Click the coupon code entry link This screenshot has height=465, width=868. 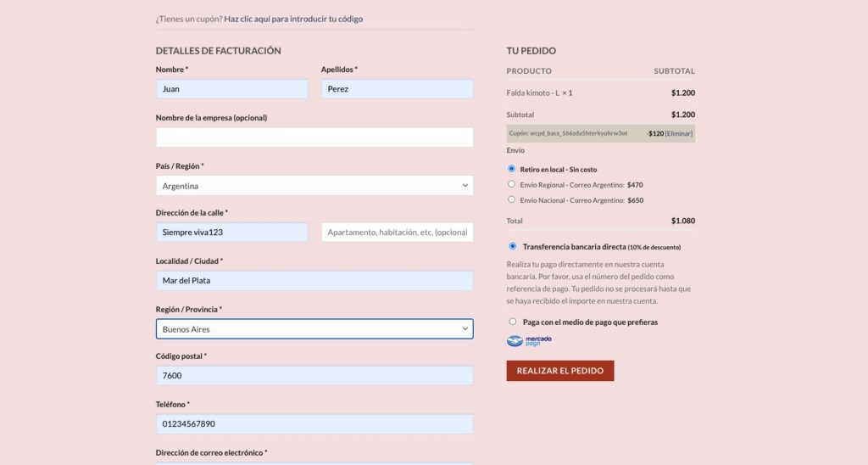(293, 19)
